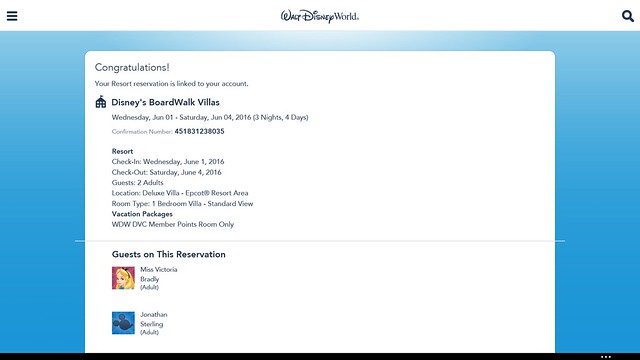Select the Vacation Packages label

pos(142,214)
